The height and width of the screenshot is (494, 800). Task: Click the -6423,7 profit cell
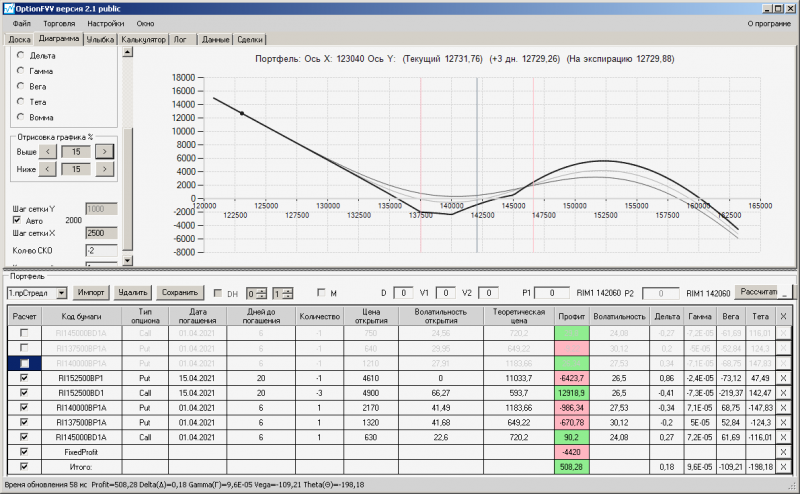[x=571, y=378]
